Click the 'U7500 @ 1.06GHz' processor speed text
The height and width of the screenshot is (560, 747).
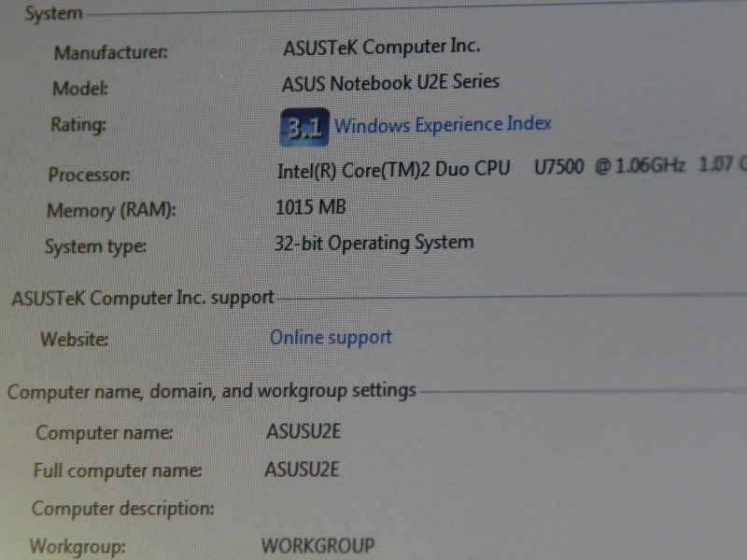pos(610,166)
